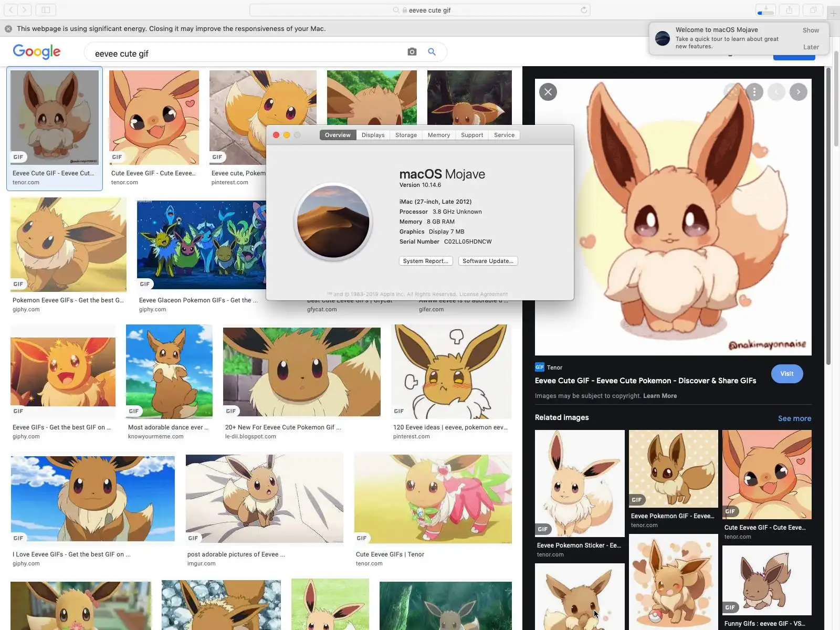Close the image preview panel
Viewport: 840px width, 630px height.
[x=548, y=92]
